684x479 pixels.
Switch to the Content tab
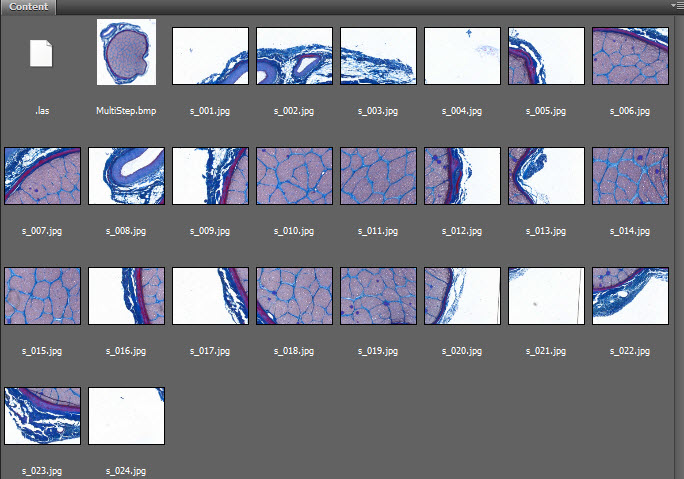click(x=28, y=7)
